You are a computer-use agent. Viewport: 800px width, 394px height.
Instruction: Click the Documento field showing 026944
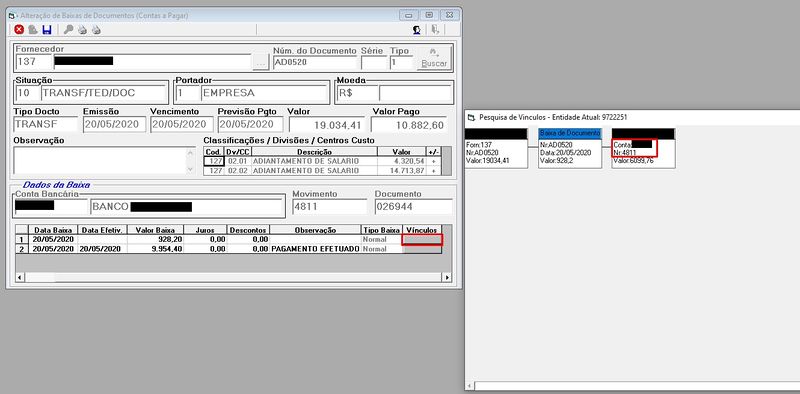pyautogui.click(x=413, y=207)
